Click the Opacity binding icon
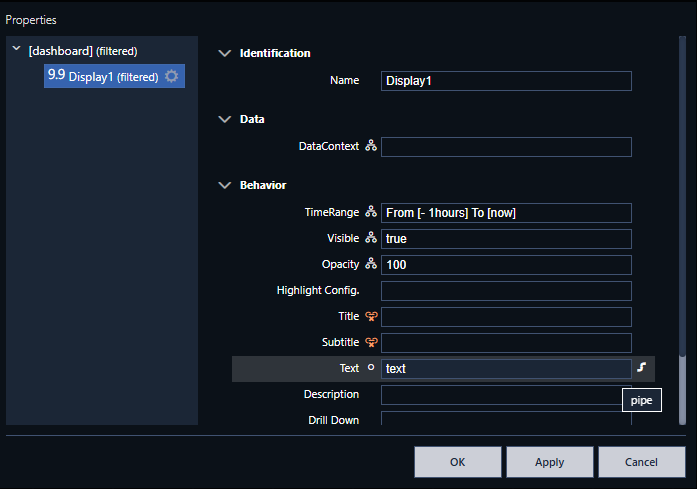The image size is (697, 489). (x=371, y=265)
